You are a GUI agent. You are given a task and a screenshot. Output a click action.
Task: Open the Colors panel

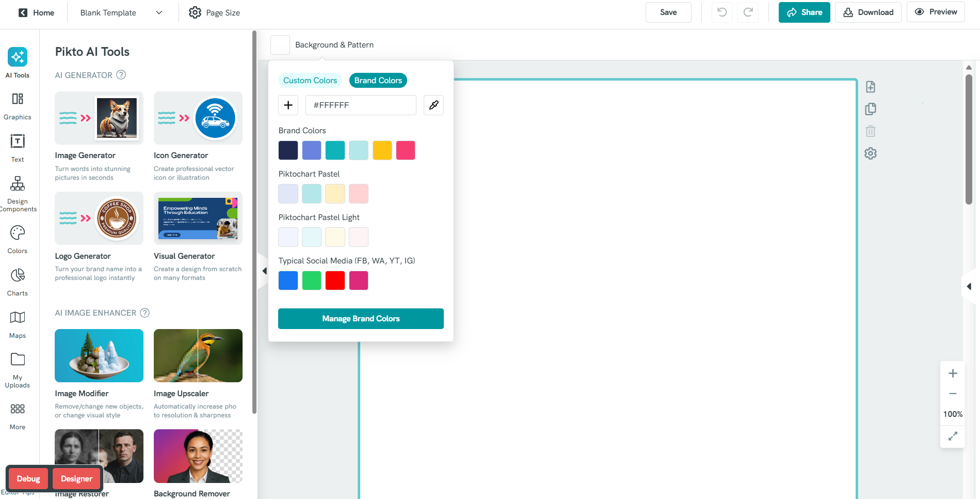pyautogui.click(x=17, y=239)
